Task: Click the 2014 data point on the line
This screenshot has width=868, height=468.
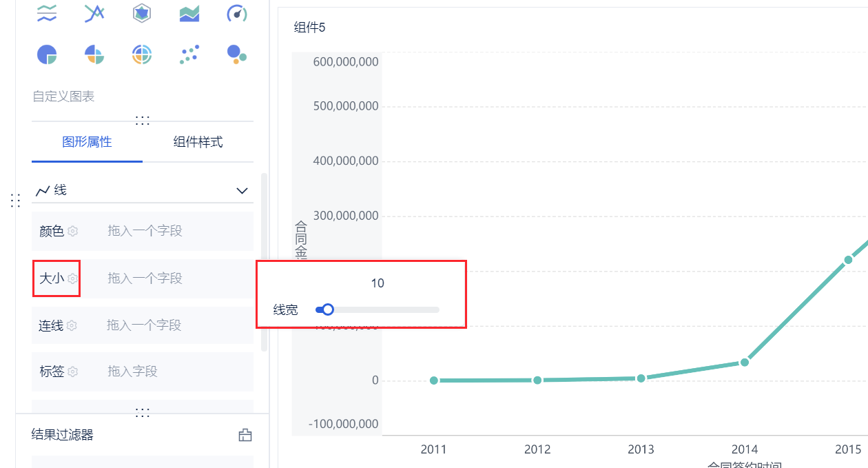Action: coord(745,362)
